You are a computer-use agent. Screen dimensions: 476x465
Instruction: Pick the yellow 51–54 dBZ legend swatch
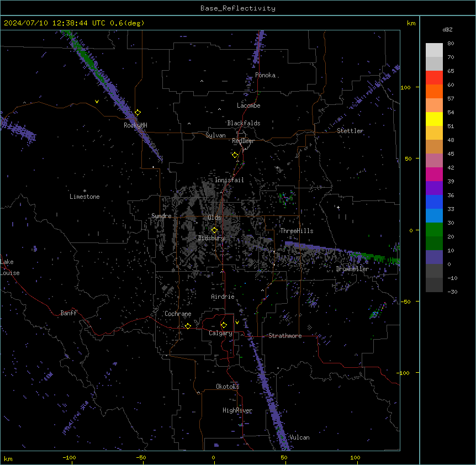[434, 119]
